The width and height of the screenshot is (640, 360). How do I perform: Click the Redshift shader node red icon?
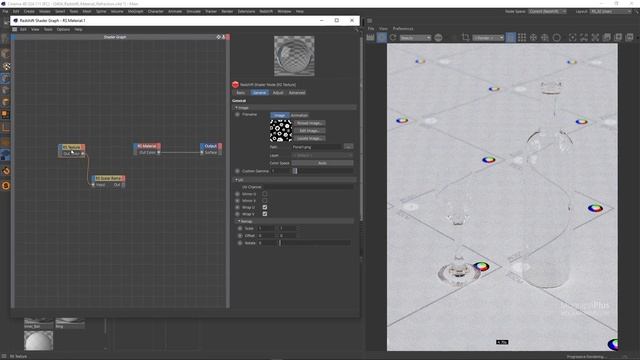click(235, 84)
